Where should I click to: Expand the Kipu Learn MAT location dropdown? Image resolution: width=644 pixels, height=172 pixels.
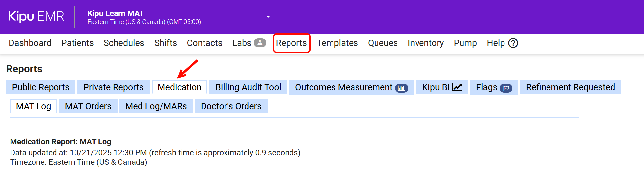[268, 17]
